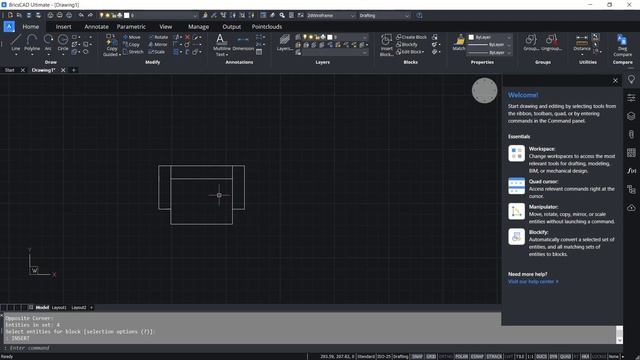This screenshot has height=360, width=640.
Task: Toggle SNAP in the status bar
Action: coord(417,357)
